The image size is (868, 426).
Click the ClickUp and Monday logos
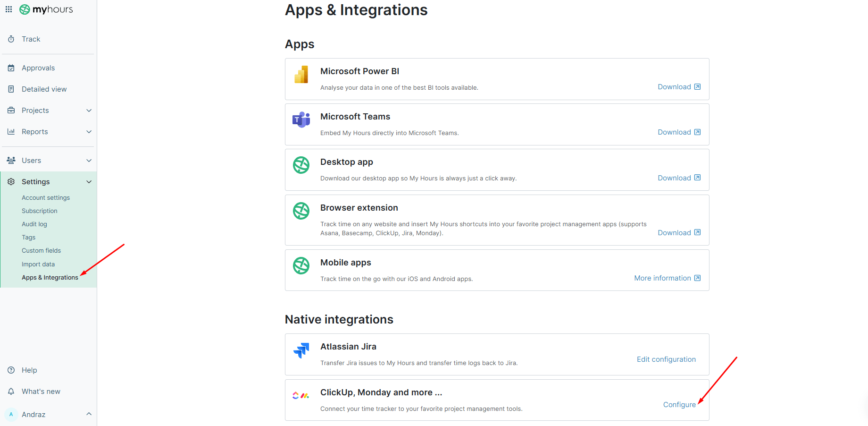pos(301,396)
